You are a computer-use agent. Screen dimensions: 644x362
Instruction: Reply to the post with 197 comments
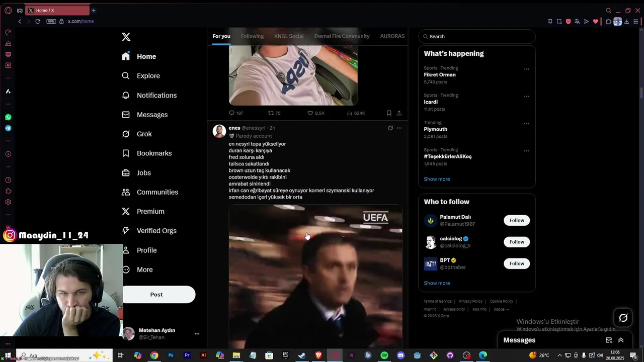click(x=236, y=113)
